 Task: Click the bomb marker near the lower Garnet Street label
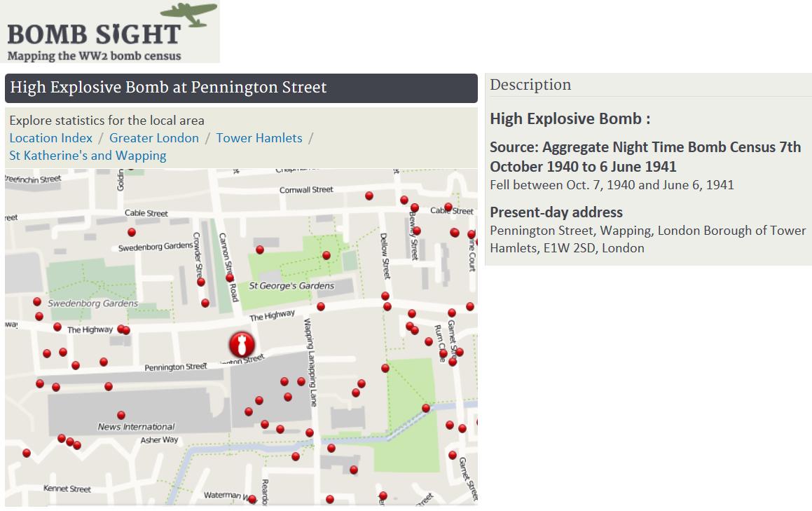[x=453, y=455]
